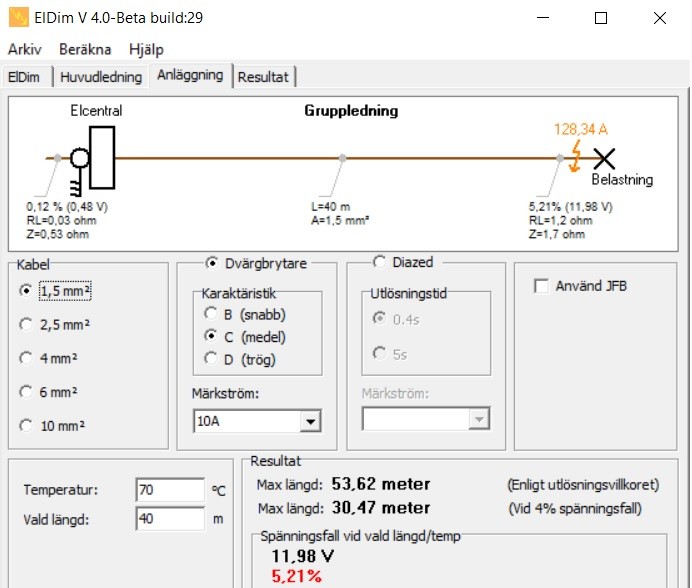Open the Arkiv menu
Screen dimensions: 692x588
(25, 49)
